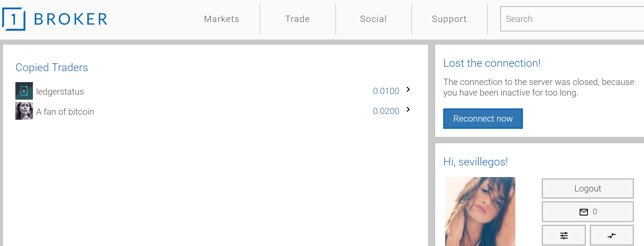Expand the A fan of bitcoin chevron
This screenshot has height=246, width=644.
point(408,110)
